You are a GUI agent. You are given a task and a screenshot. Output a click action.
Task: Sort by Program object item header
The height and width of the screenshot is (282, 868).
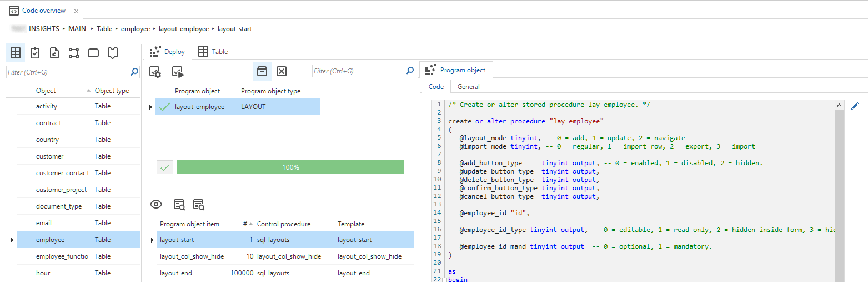[189, 224]
